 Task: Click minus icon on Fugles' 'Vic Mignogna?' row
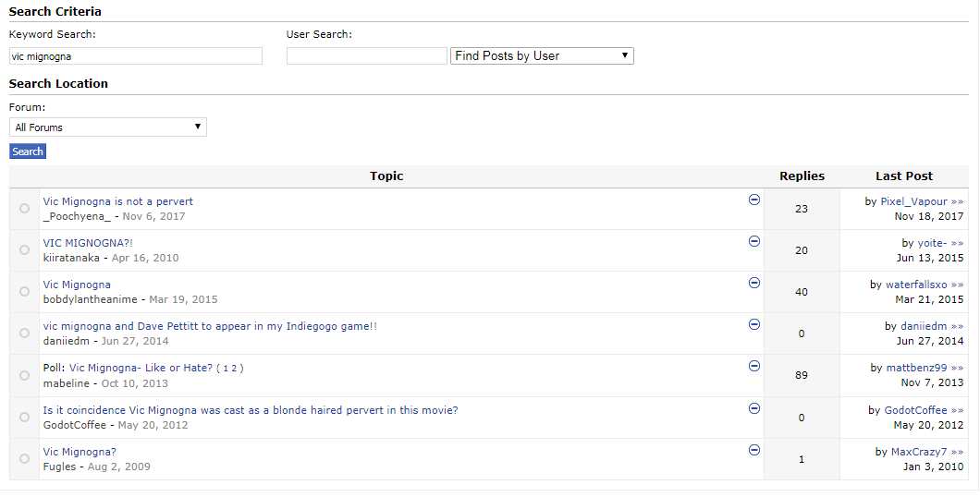coord(754,450)
